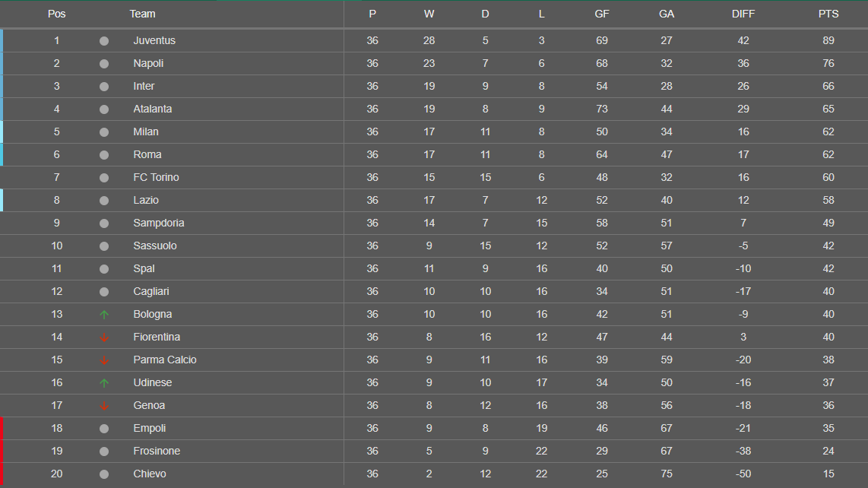Image resolution: width=868 pixels, height=488 pixels.
Task: Click the Team column header
Action: 142,14
